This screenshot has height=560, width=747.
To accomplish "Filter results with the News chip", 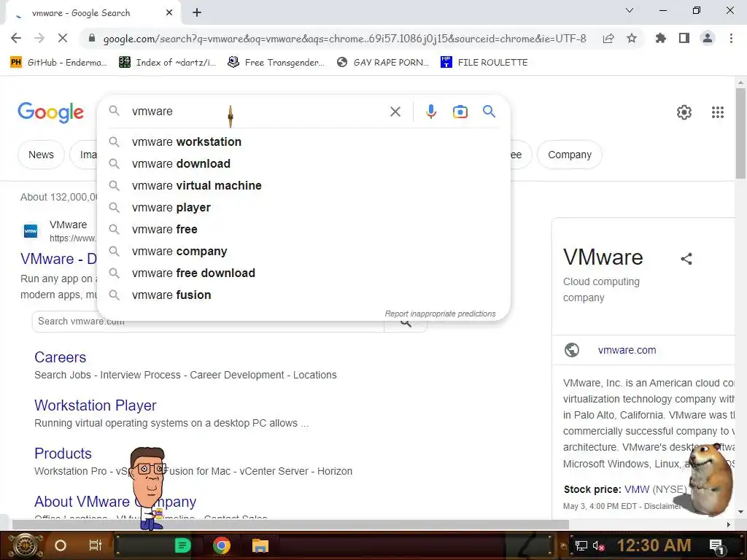I will pyautogui.click(x=41, y=155).
